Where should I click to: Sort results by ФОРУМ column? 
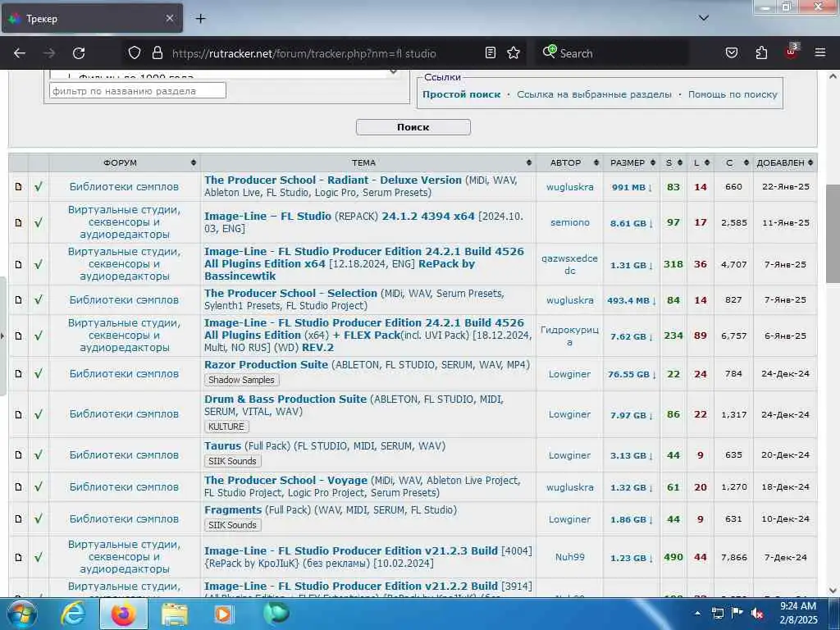coord(125,163)
